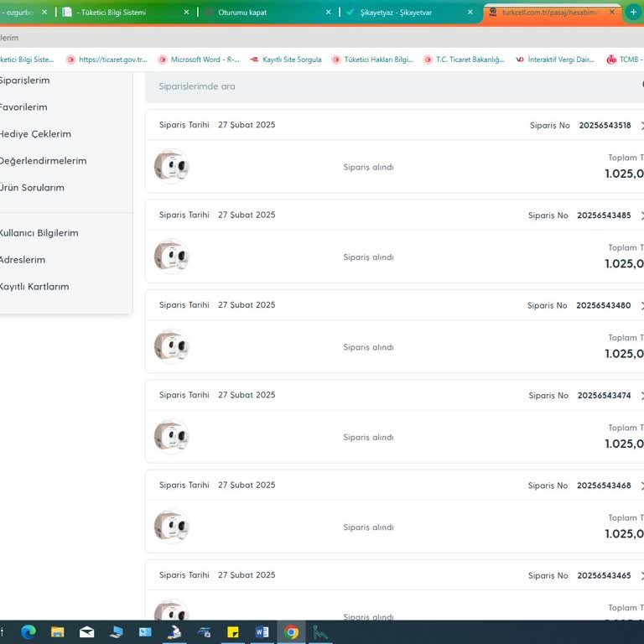Close the turkcell.com.tr tab
This screenshot has width=644, height=644.
click(612, 13)
